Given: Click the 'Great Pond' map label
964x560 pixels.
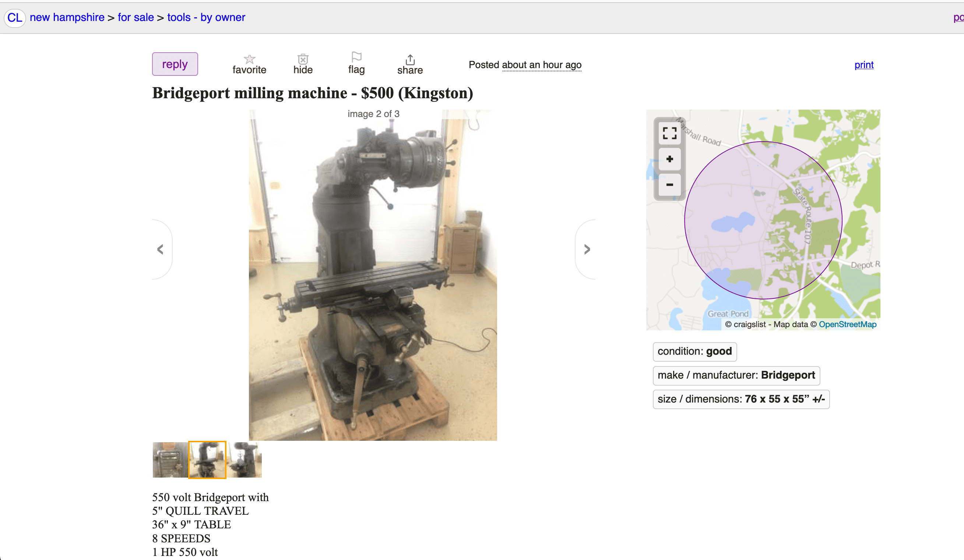Looking at the screenshot, I should click(x=728, y=314).
